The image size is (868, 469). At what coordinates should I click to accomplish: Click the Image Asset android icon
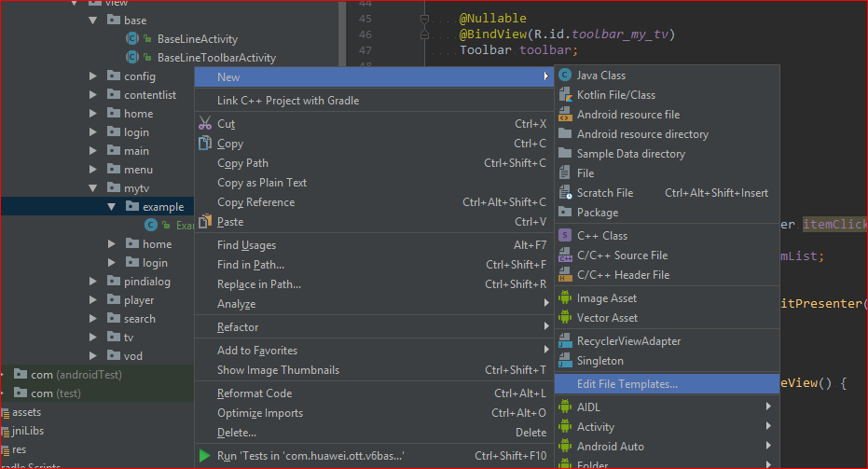[x=565, y=298]
